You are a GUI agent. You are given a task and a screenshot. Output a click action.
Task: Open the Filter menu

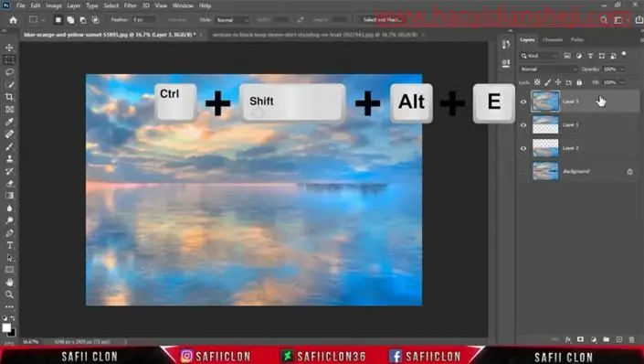pos(130,5)
